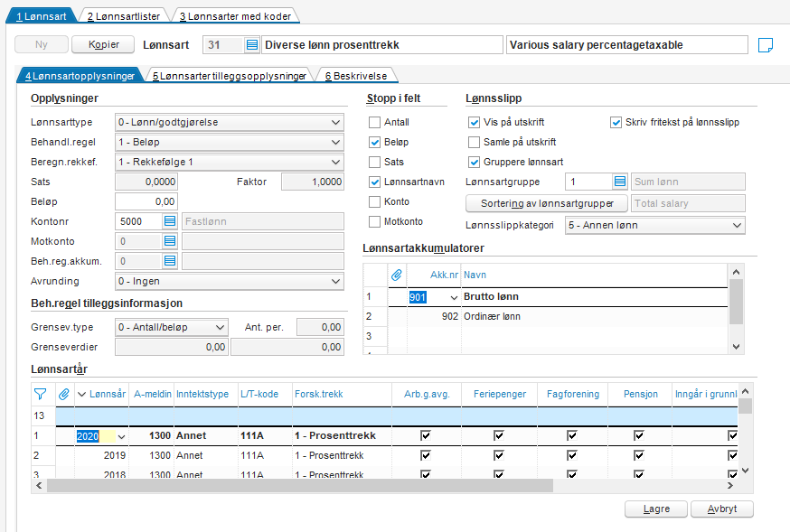Cancel with the Avbryt button
Image resolution: width=790 pixels, height=532 pixels.
(x=722, y=509)
